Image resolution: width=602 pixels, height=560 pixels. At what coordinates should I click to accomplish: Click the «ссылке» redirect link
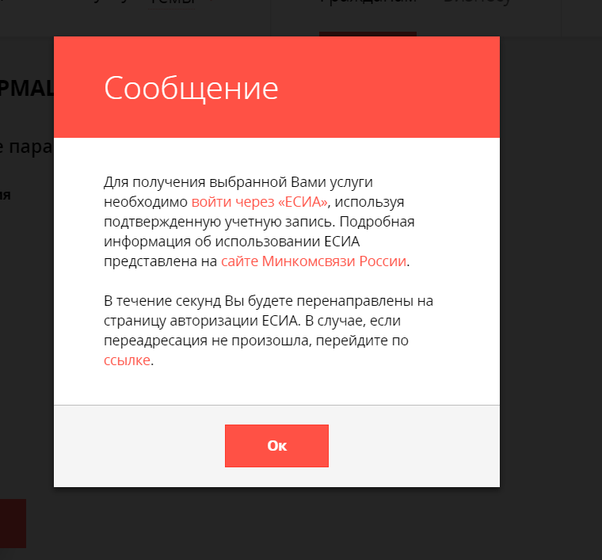point(127,361)
